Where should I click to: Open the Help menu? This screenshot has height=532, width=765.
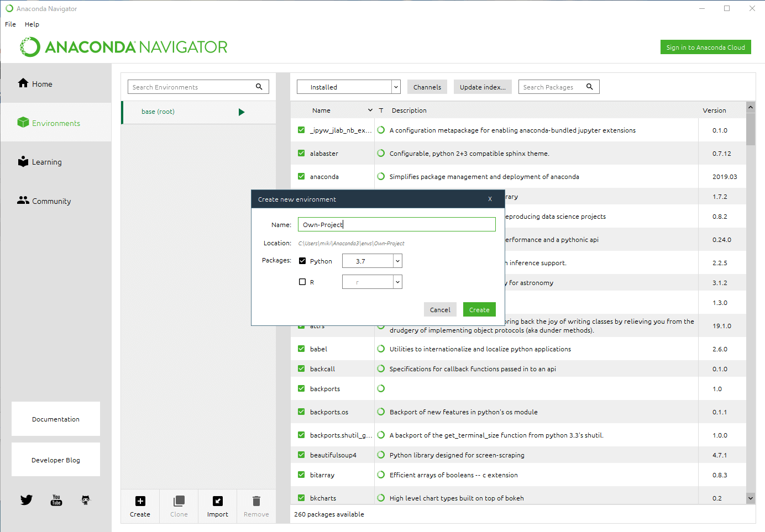point(32,24)
